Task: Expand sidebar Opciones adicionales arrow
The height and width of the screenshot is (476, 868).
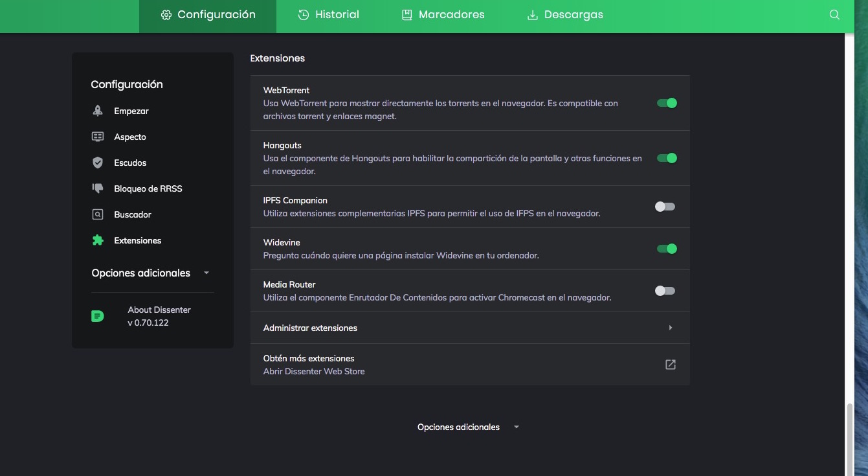Action: click(x=206, y=273)
